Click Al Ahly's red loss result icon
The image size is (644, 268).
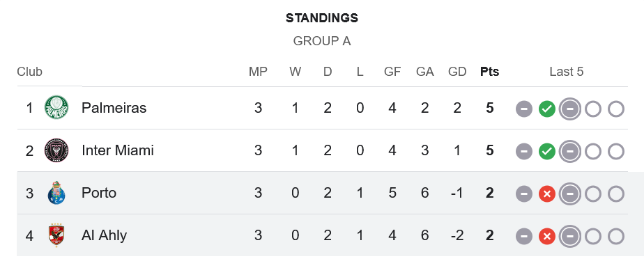(547, 237)
